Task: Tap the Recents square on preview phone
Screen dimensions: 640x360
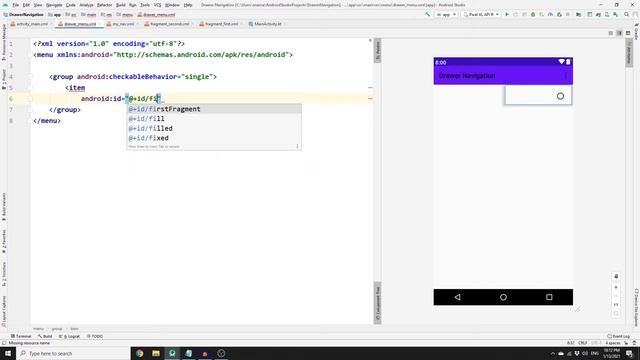Action: (x=549, y=297)
